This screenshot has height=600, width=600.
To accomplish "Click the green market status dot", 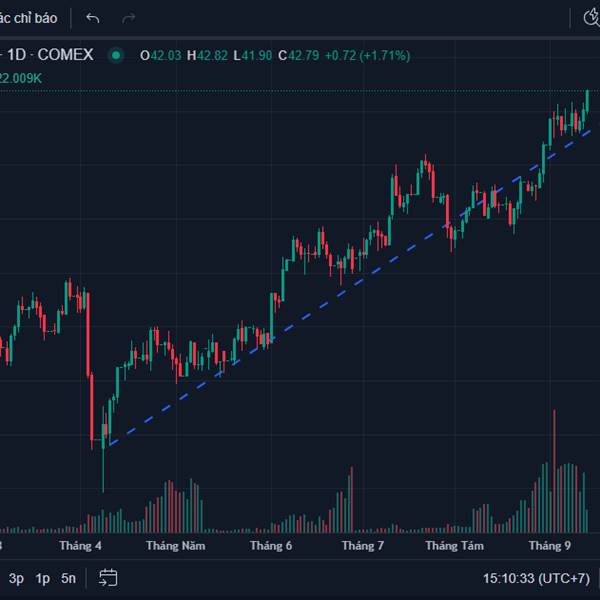I will click(116, 55).
